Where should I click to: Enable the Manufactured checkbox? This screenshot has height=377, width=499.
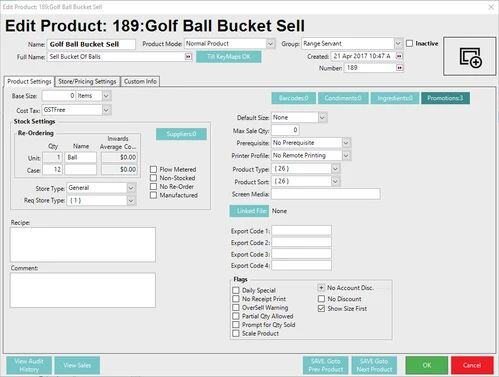click(x=153, y=195)
